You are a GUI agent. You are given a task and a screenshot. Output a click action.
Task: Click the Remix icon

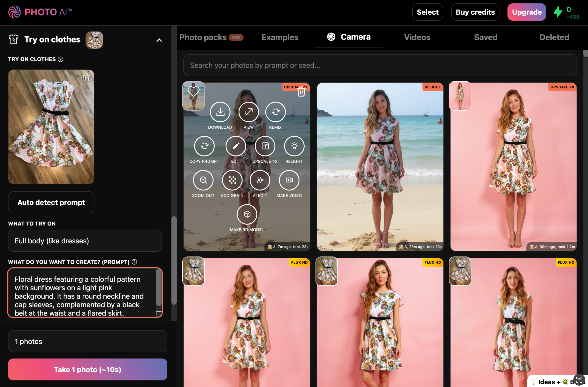click(275, 112)
